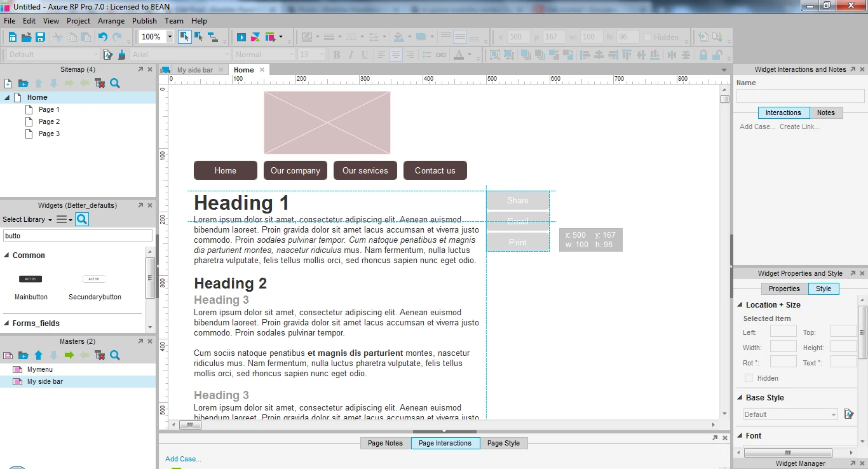
Task: Add a folder in Masters pane
Action: pos(23,355)
